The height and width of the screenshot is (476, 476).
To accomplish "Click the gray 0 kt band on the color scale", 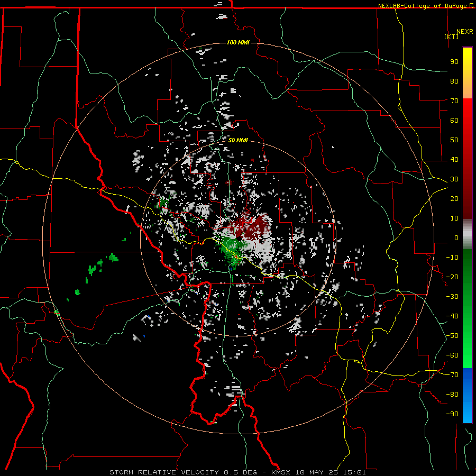I will click(x=467, y=234).
